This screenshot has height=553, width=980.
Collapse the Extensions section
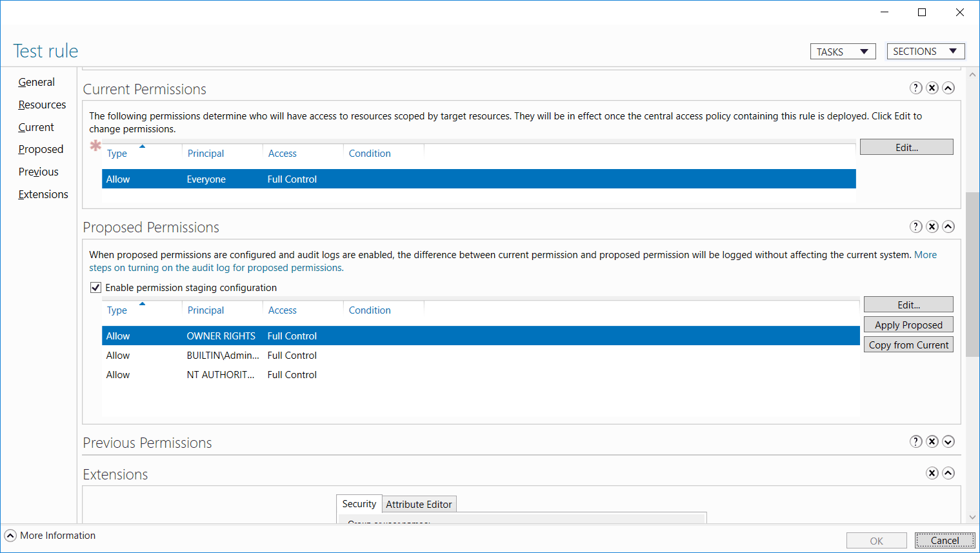pos(948,473)
